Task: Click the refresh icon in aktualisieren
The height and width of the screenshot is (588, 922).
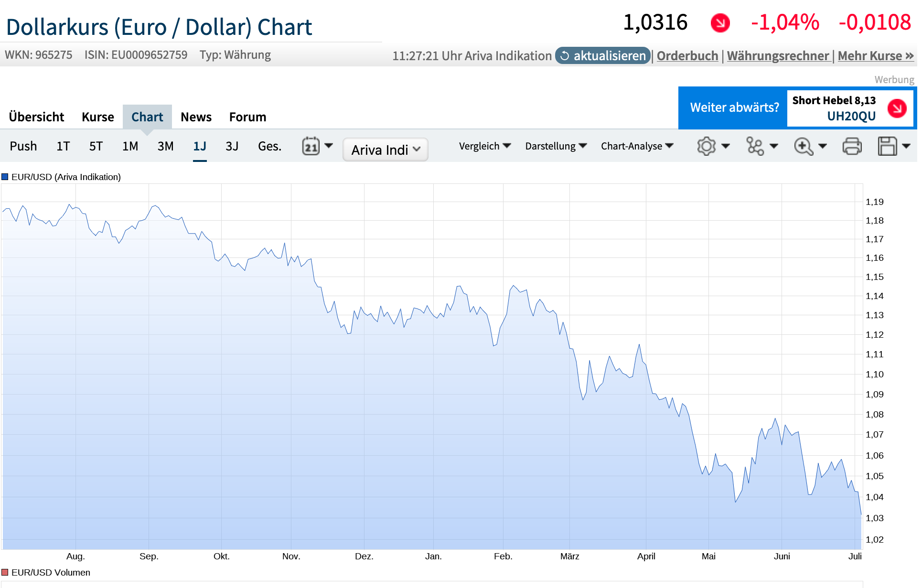Action: 565,56
